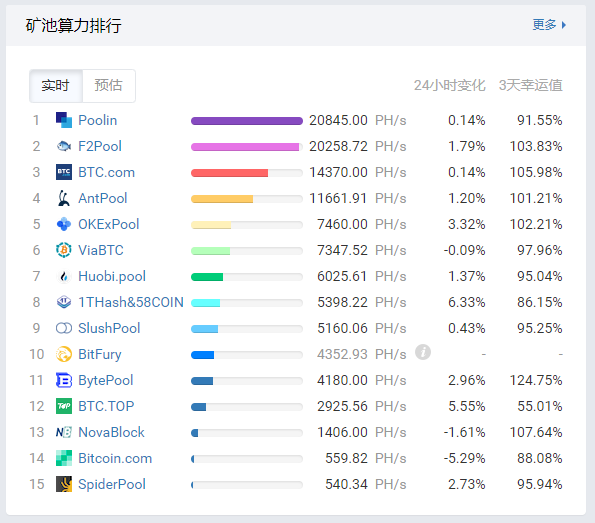Click the pink F2Pool hashrate bar
Screen dimensions: 595x523
click(x=245, y=147)
